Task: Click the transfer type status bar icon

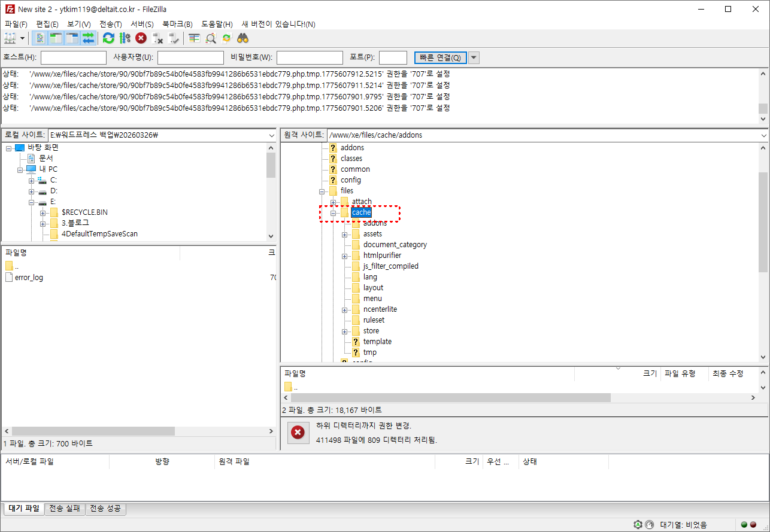Action: click(638, 525)
